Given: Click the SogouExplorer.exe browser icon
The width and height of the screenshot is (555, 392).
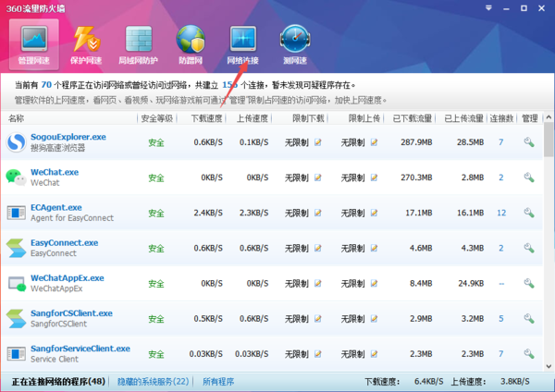Looking at the screenshot, I should [16, 142].
